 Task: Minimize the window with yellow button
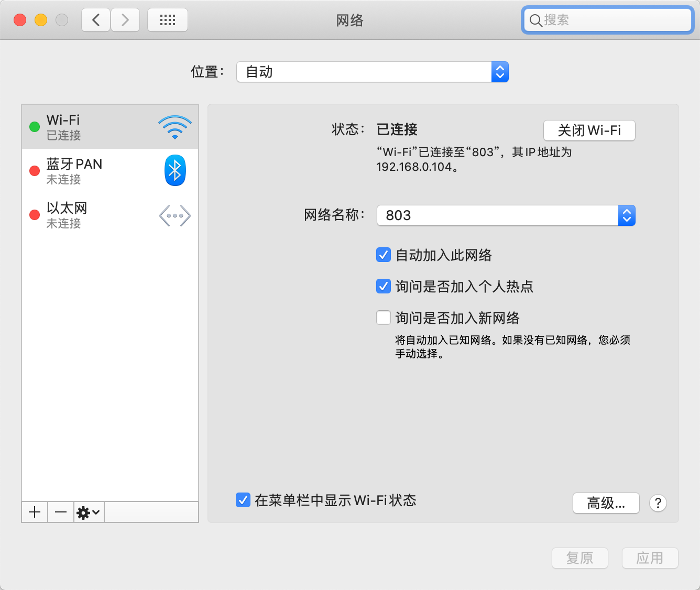click(x=41, y=20)
